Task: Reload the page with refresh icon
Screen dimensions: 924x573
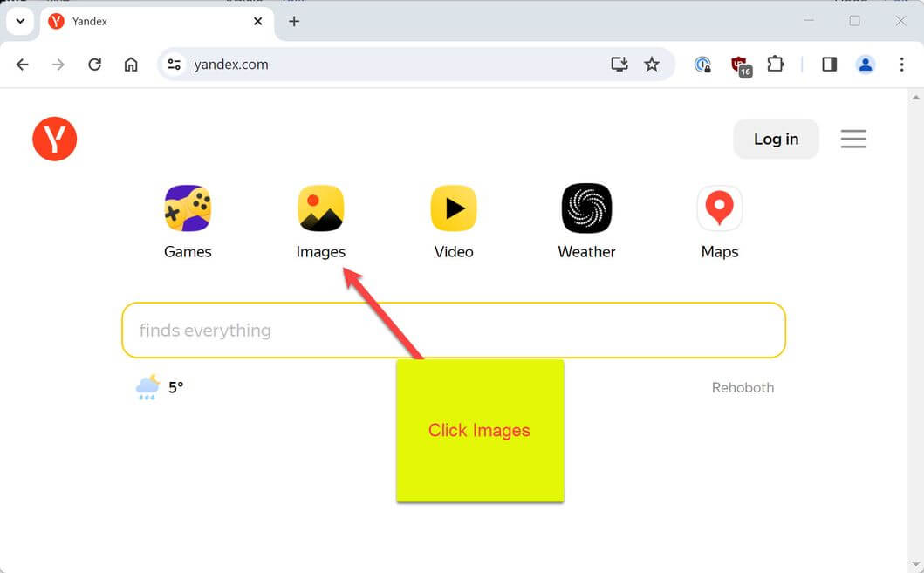Action: (95, 65)
